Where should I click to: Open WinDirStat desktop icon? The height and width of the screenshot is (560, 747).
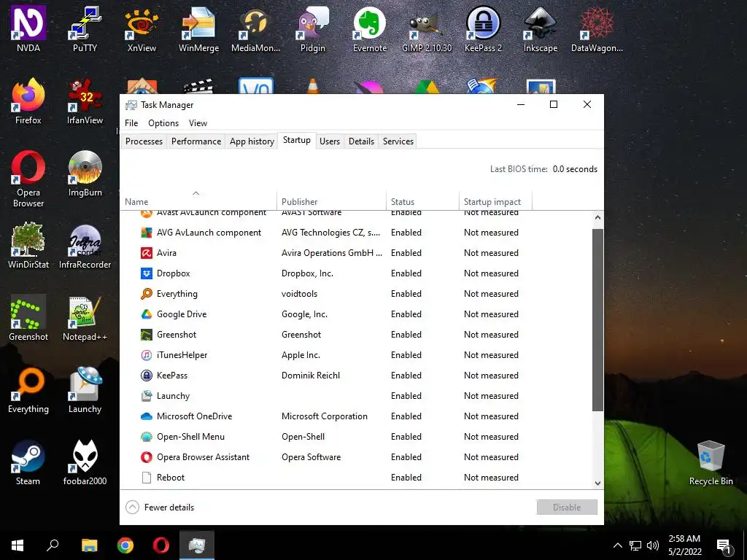point(28,246)
